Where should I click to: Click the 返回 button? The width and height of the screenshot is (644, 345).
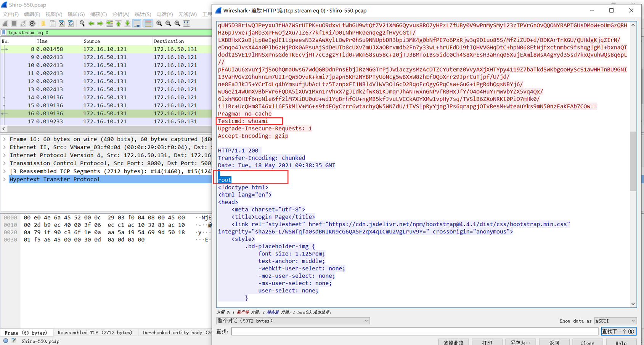(554, 343)
